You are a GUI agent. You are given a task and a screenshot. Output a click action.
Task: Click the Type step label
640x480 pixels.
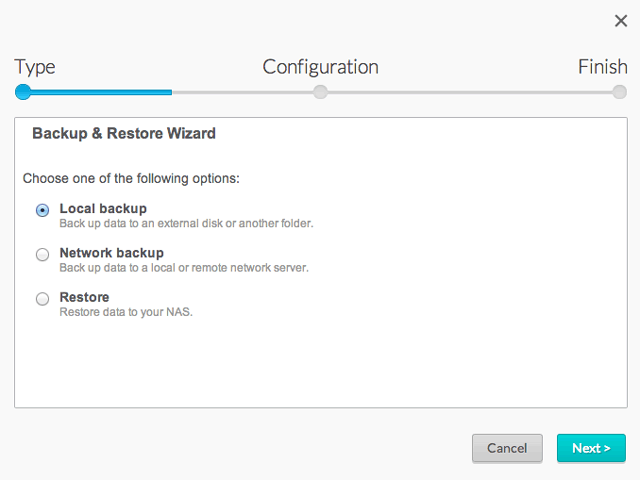pos(35,67)
